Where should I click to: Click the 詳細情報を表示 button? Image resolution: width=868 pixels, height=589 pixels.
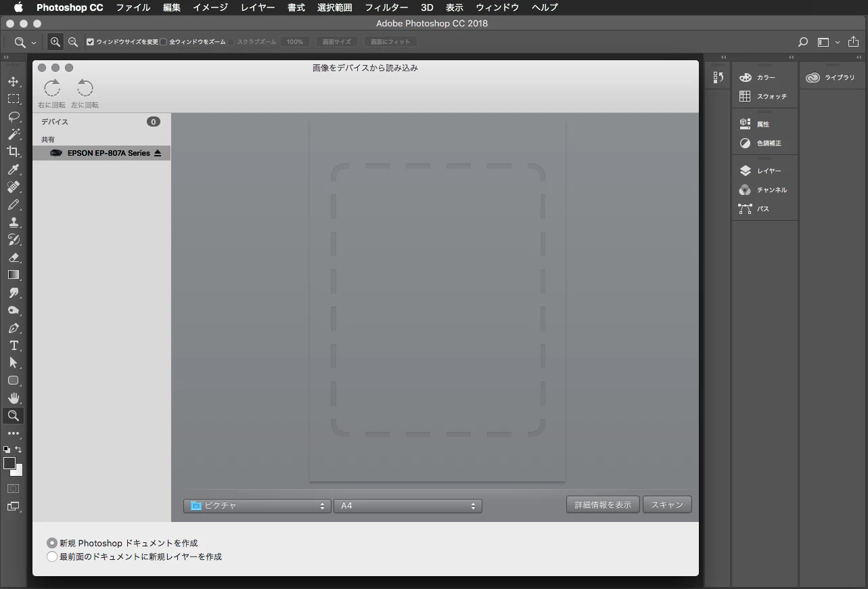(603, 504)
